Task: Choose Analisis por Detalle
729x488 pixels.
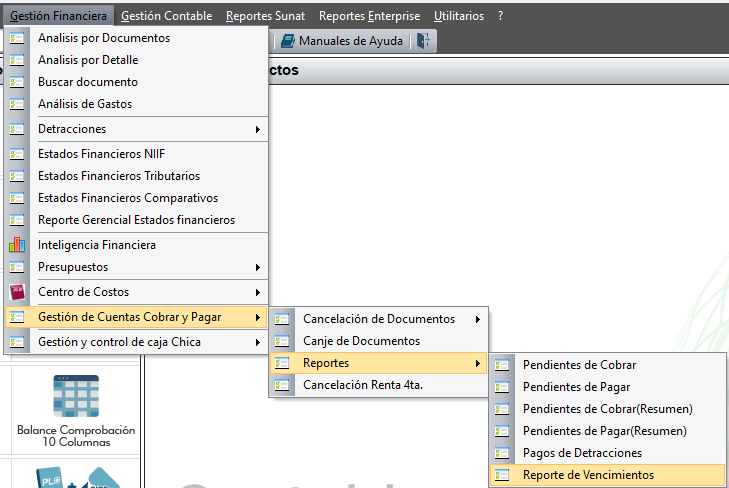Action: tap(136, 60)
